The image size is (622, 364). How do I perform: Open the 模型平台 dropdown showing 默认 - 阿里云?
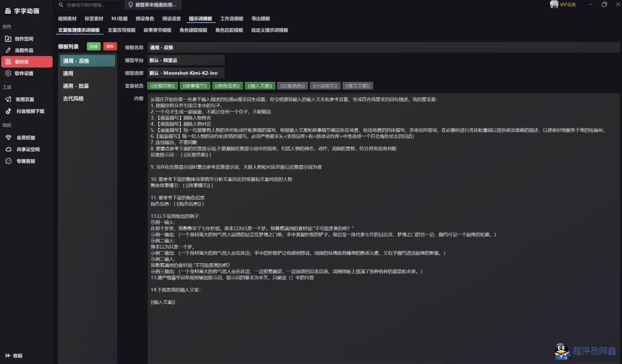coord(186,61)
